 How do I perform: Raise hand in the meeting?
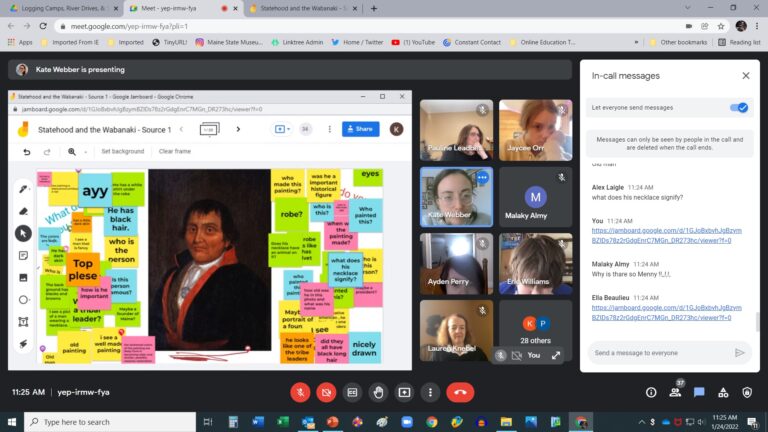[x=378, y=392]
